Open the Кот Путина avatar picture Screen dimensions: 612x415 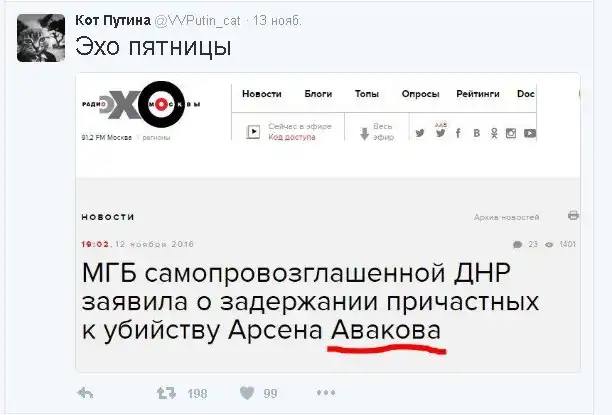tap(41, 38)
